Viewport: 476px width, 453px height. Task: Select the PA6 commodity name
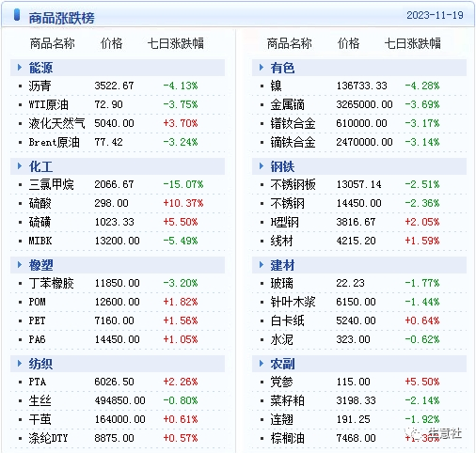click(x=37, y=339)
